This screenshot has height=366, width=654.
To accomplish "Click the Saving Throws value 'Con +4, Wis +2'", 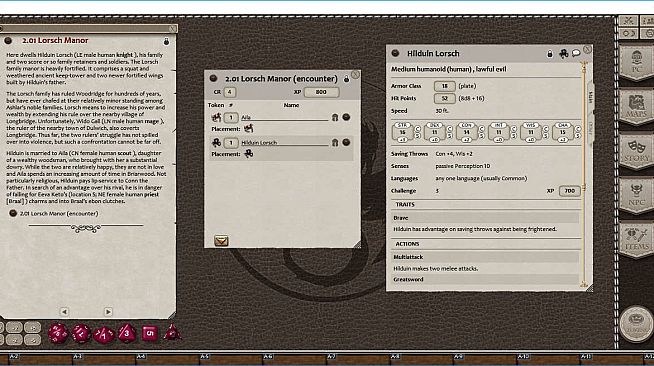I will pos(454,154).
